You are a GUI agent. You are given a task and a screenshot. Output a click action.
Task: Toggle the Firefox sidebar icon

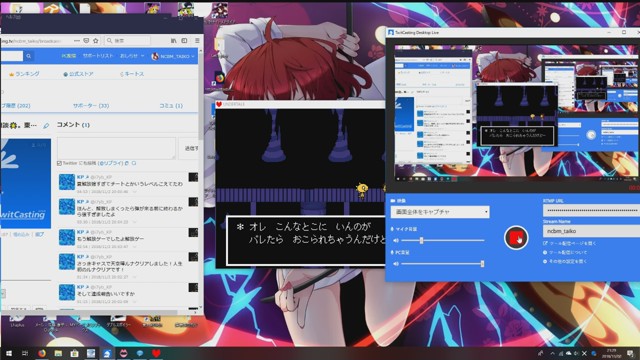(184, 41)
